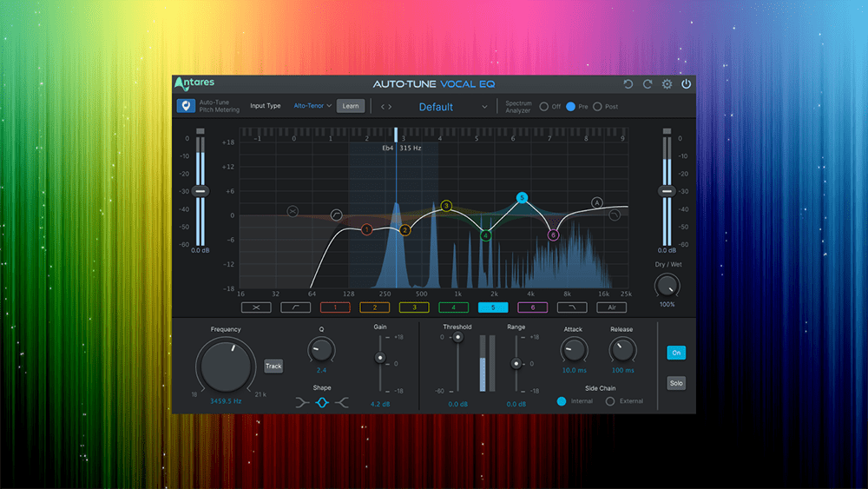Select the bell shape icon
Screen dimensions: 868x489
tap(322, 403)
